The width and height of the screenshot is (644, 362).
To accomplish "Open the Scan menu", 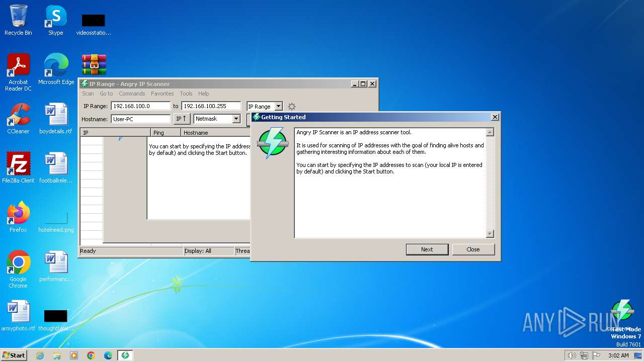I will pyautogui.click(x=88, y=94).
